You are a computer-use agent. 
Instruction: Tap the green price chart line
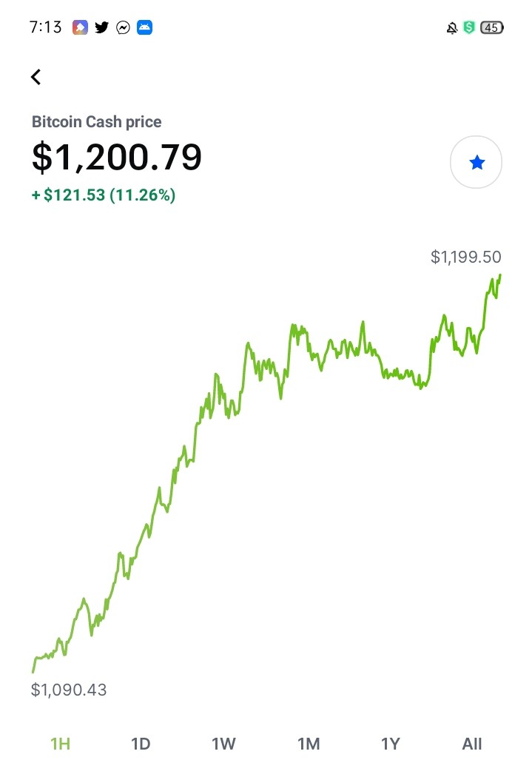(x=266, y=473)
